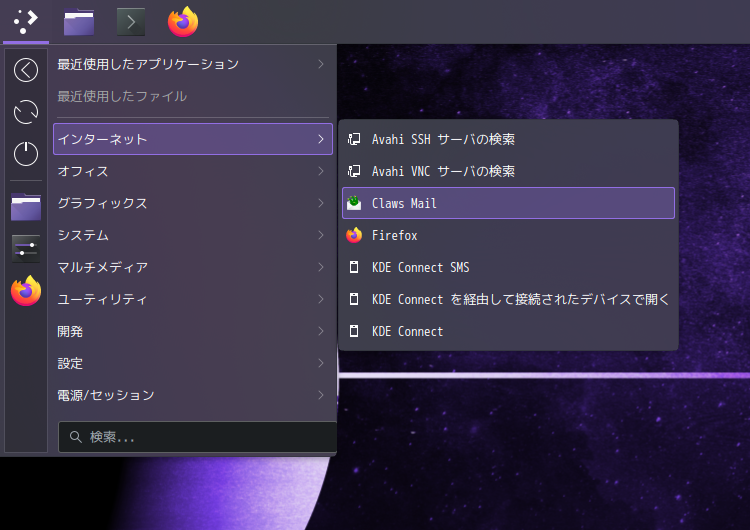Open the 設定 category
Screen dimensions: 750x530
(193, 363)
